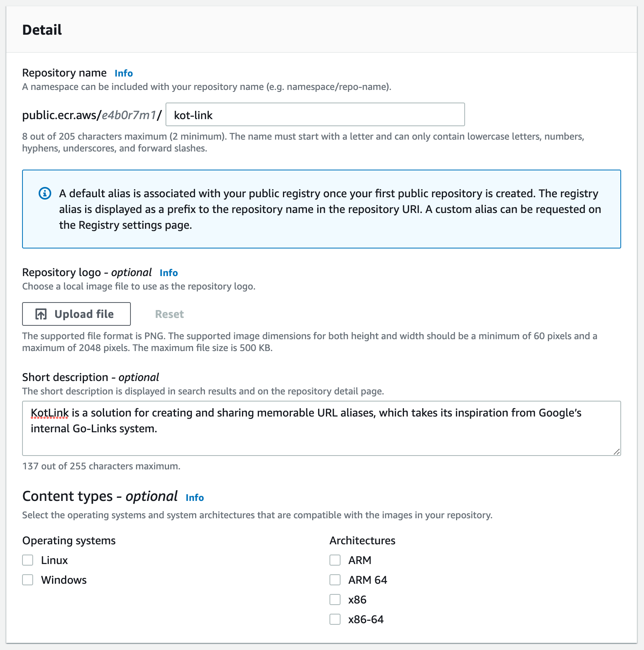Check the Windows operating system box

28,580
